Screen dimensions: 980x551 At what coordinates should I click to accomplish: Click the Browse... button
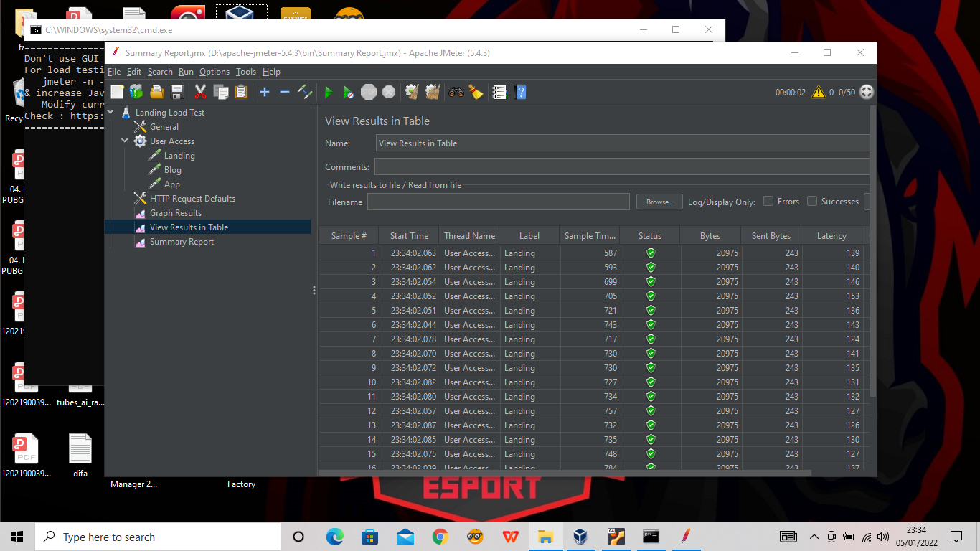click(x=659, y=202)
